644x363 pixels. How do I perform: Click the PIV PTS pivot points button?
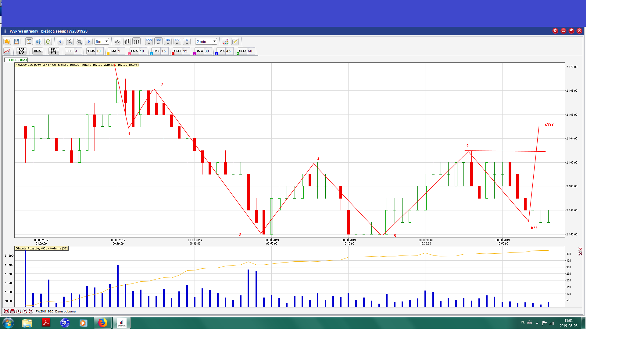click(x=54, y=51)
